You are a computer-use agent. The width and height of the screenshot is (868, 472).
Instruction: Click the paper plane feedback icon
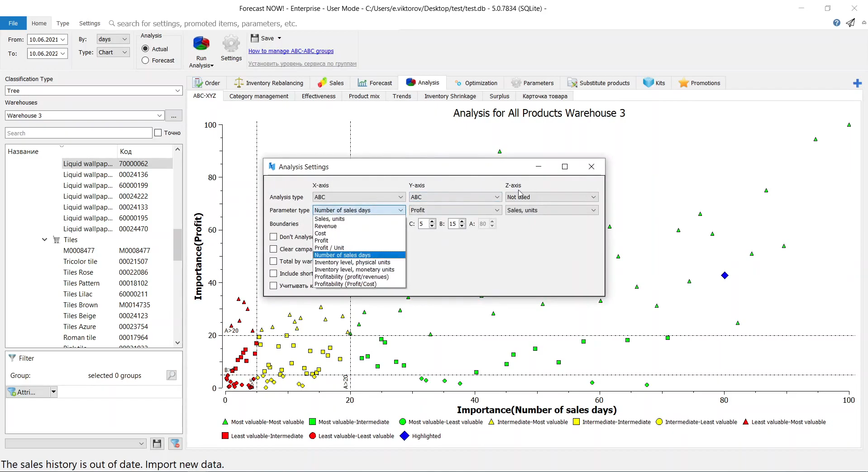[x=850, y=23]
